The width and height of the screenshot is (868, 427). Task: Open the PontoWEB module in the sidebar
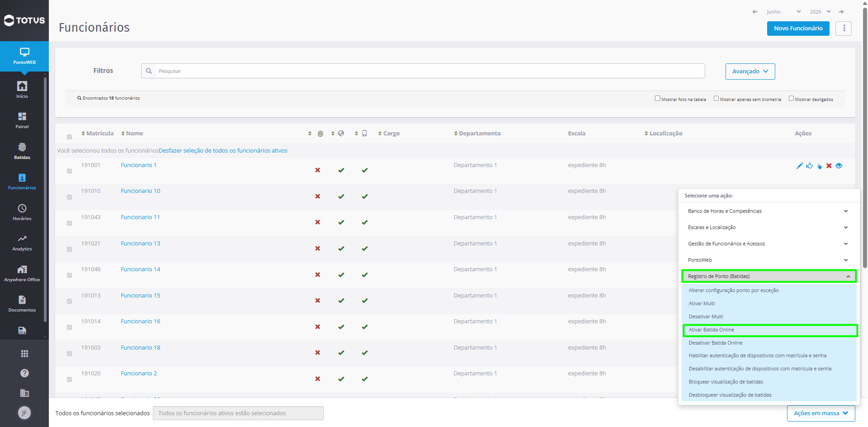pyautogui.click(x=24, y=56)
